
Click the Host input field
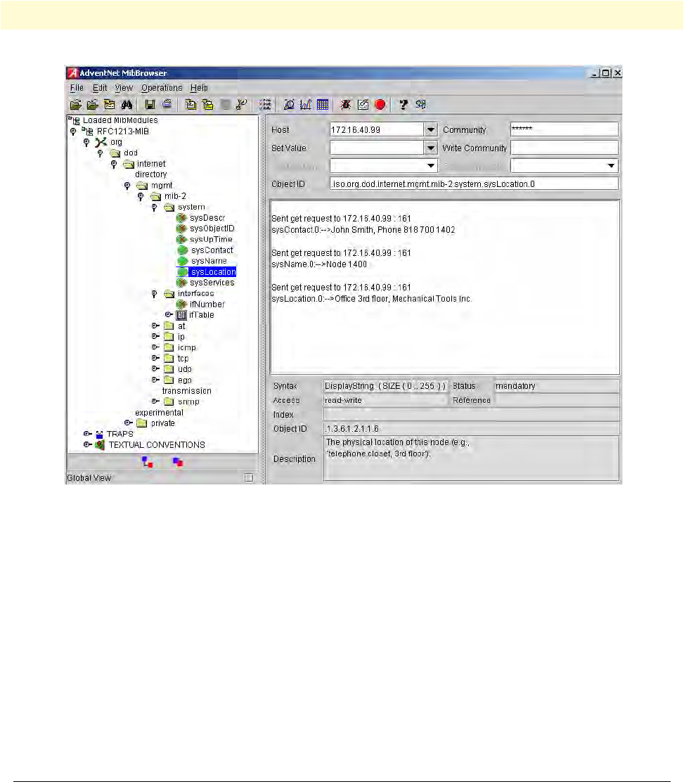(377, 129)
